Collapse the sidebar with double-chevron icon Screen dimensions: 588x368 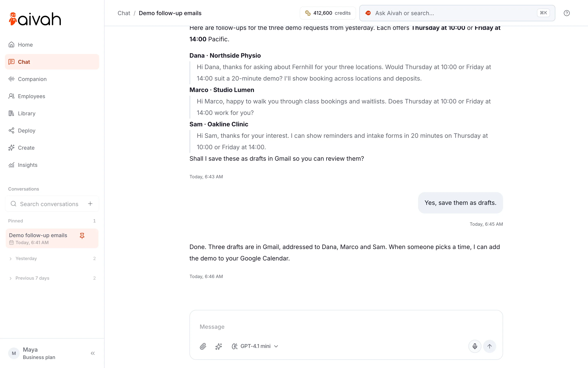pos(92,353)
